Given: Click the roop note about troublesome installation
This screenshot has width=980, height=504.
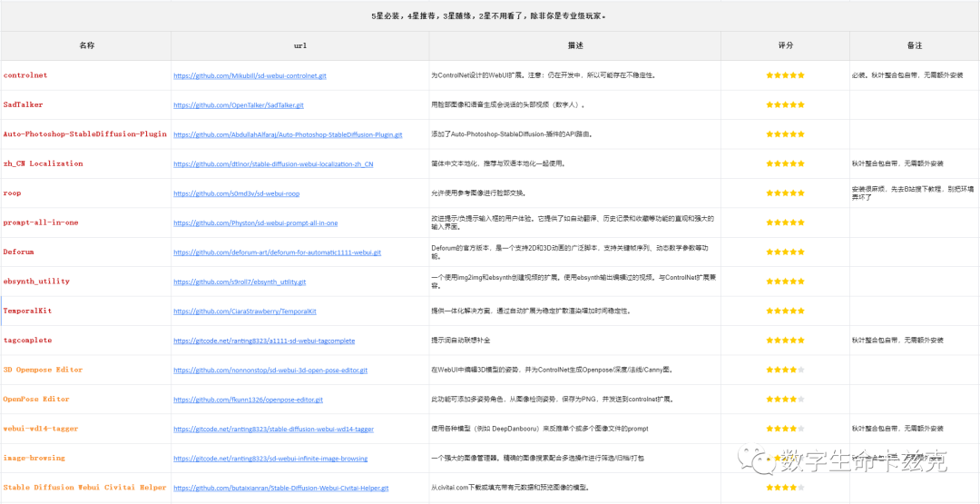Looking at the screenshot, I should tap(913, 192).
